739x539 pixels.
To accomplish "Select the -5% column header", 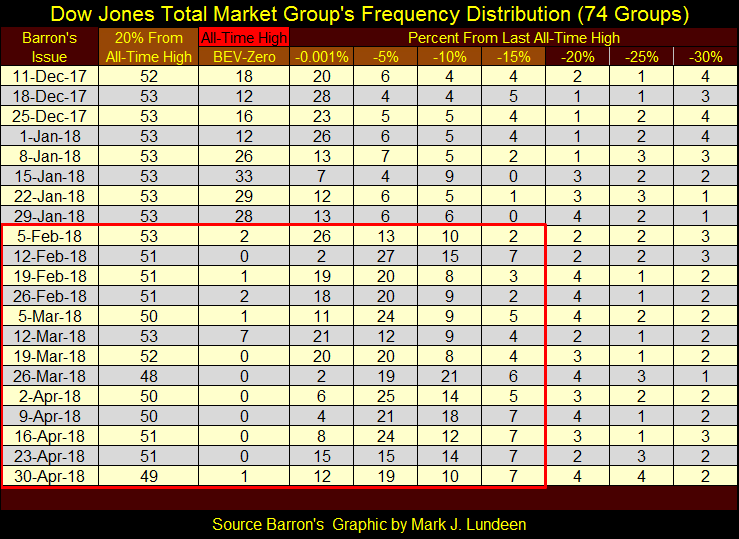I will tap(385, 57).
